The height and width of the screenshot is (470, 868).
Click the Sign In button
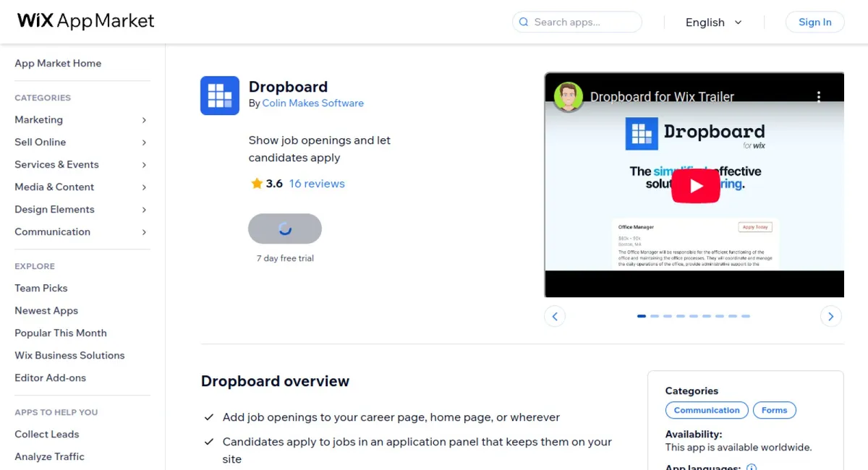pos(814,22)
